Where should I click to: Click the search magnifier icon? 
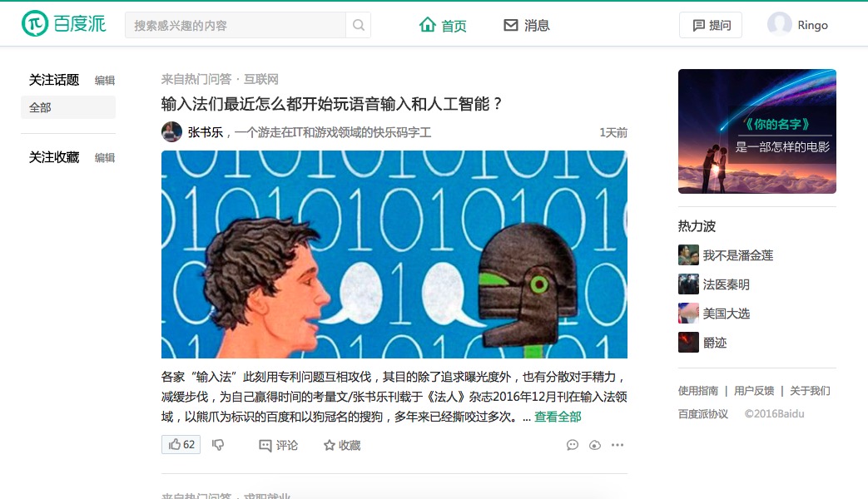pyautogui.click(x=358, y=25)
